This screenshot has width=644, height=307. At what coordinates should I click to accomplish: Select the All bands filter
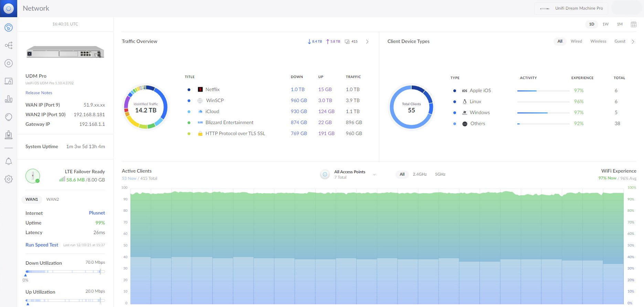(x=402, y=174)
